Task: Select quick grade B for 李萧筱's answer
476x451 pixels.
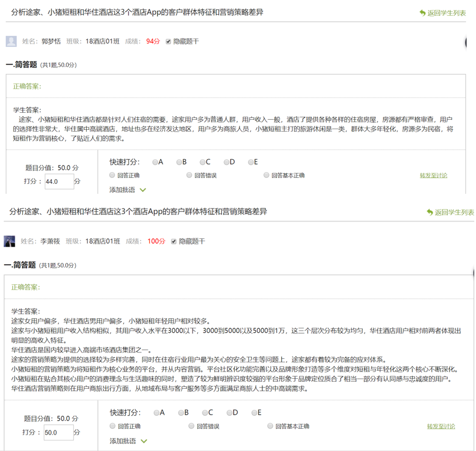Action: [x=181, y=413]
